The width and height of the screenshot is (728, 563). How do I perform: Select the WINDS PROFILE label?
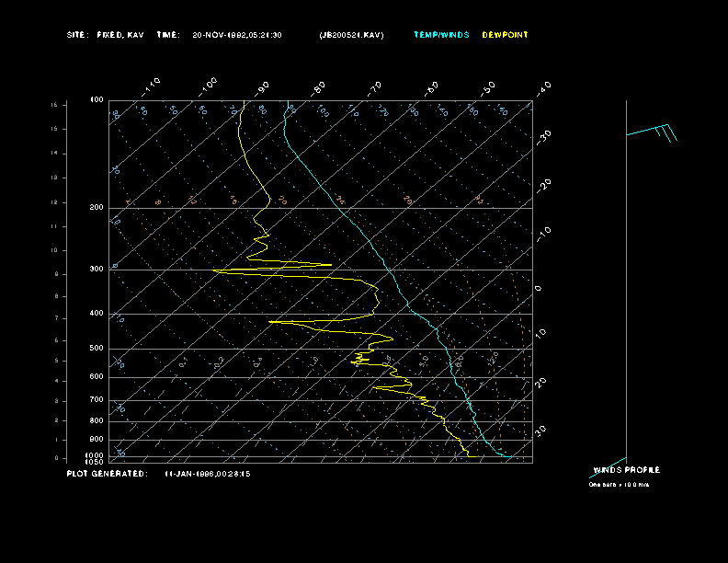[626, 470]
